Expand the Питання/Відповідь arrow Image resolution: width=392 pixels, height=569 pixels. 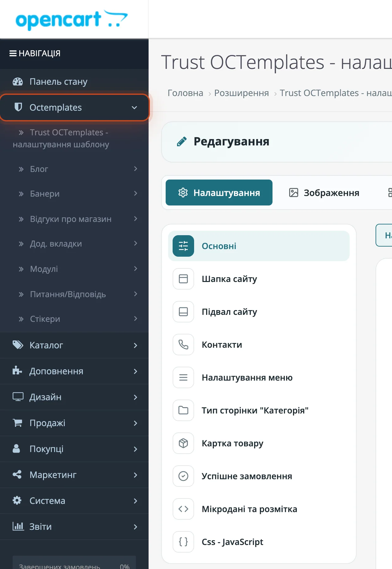[136, 294]
